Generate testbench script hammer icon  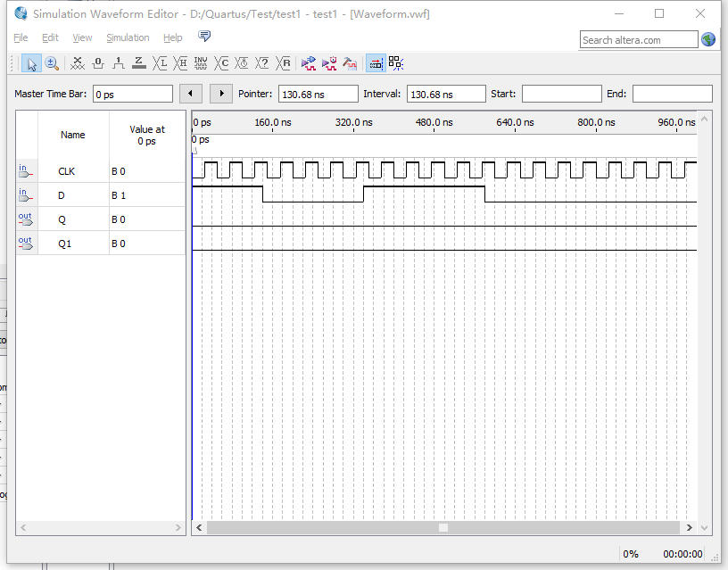click(x=350, y=63)
